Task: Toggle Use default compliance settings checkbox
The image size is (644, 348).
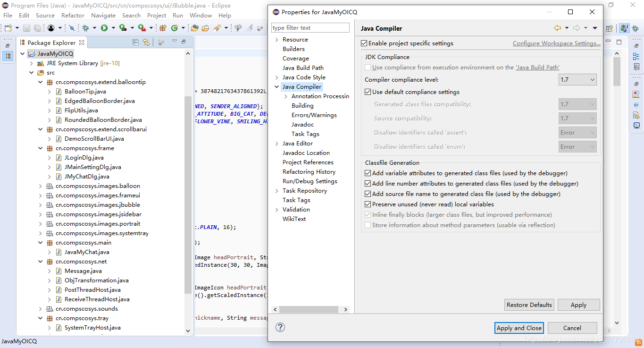Action: [368, 92]
